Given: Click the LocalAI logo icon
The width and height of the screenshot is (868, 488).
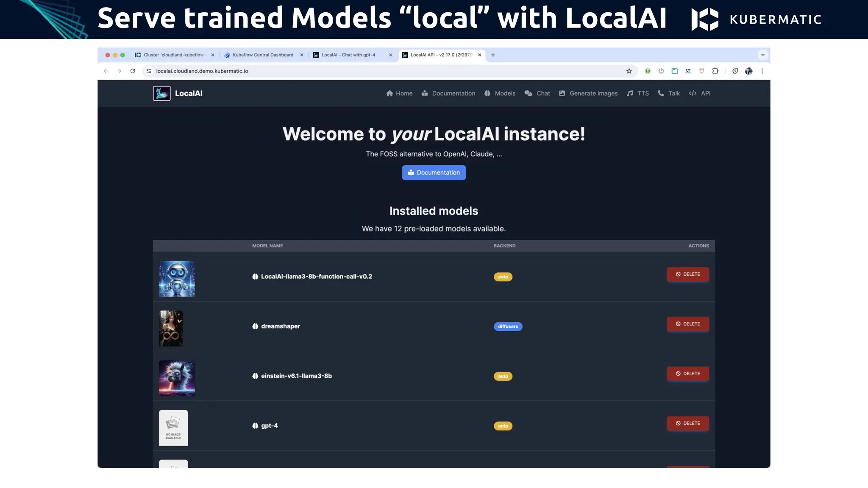Looking at the screenshot, I should point(162,93).
